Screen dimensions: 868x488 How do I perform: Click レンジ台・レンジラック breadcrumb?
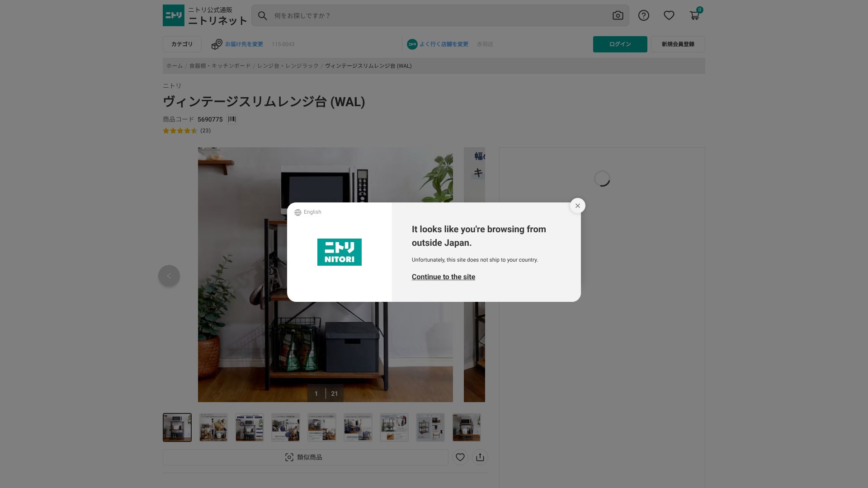[288, 66]
